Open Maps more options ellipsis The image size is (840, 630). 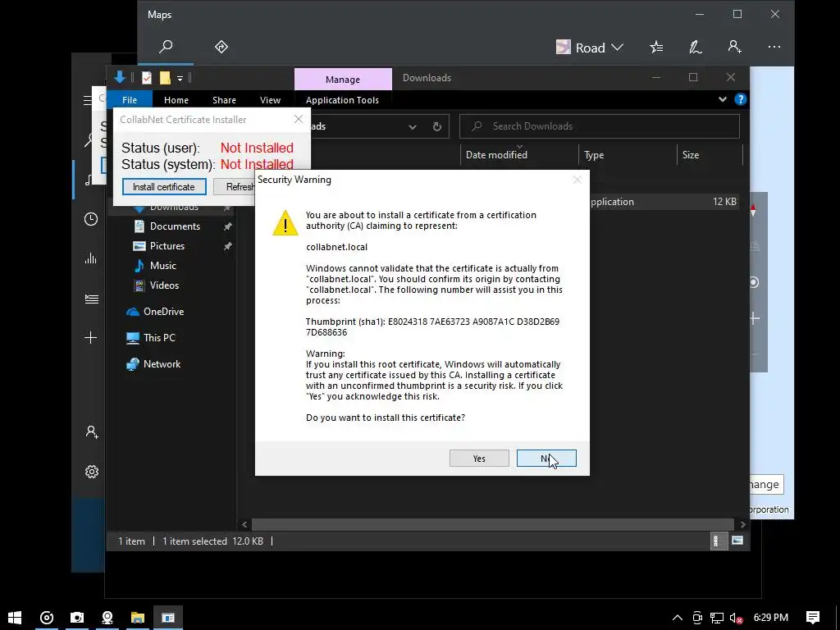(774, 47)
